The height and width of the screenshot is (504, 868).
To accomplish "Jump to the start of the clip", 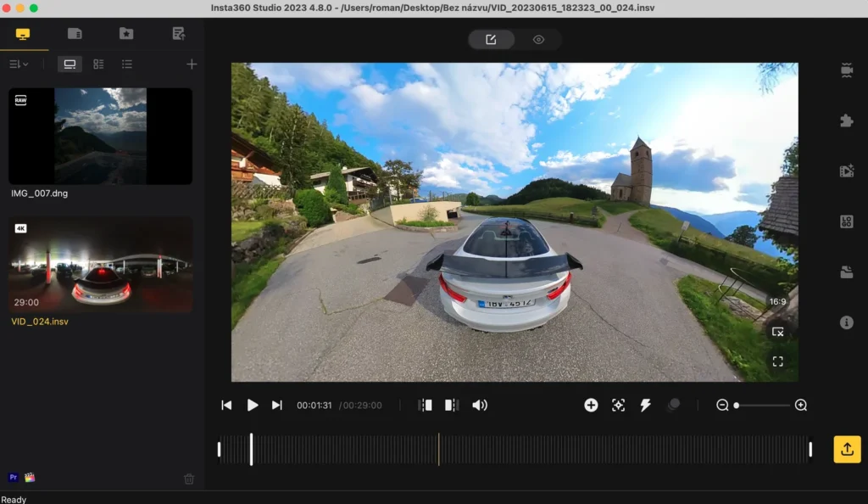I will (x=226, y=406).
